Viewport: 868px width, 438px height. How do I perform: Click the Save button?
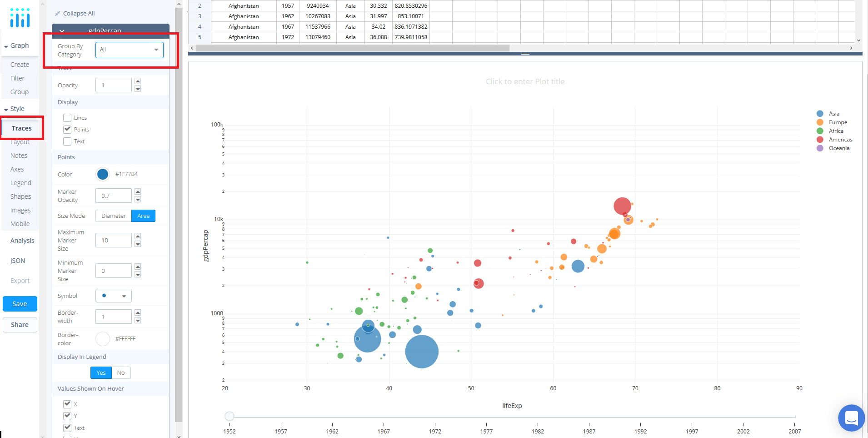point(20,304)
